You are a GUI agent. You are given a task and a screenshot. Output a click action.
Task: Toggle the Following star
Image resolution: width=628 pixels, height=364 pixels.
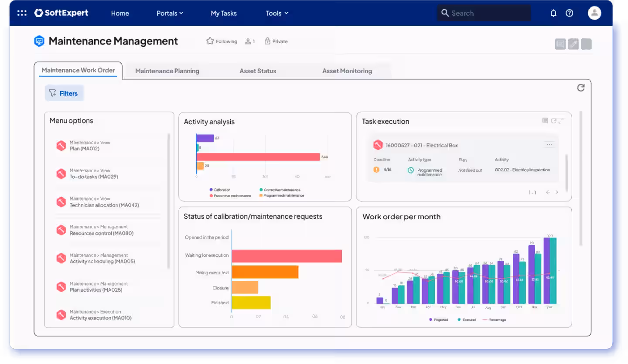click(x=210, y=41)
